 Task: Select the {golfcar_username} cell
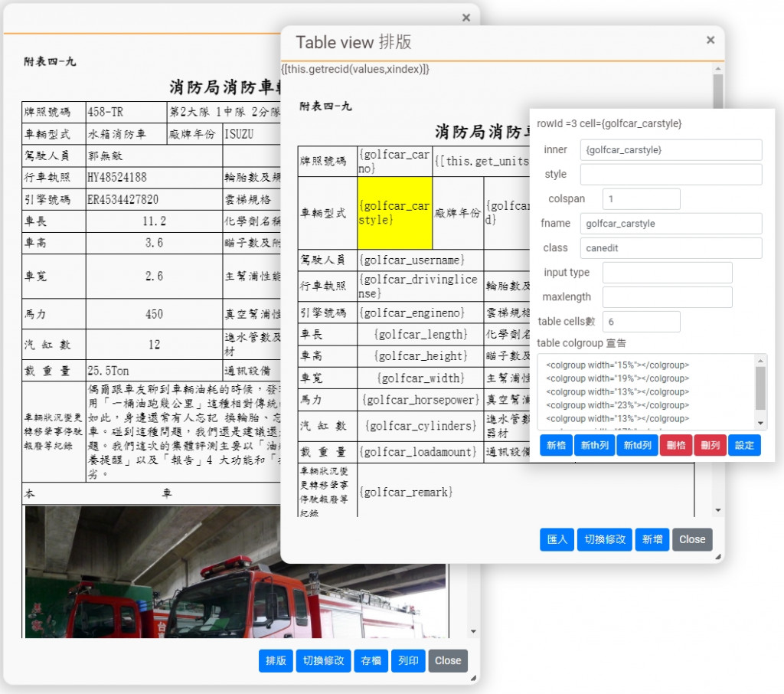tap(420, 260)
